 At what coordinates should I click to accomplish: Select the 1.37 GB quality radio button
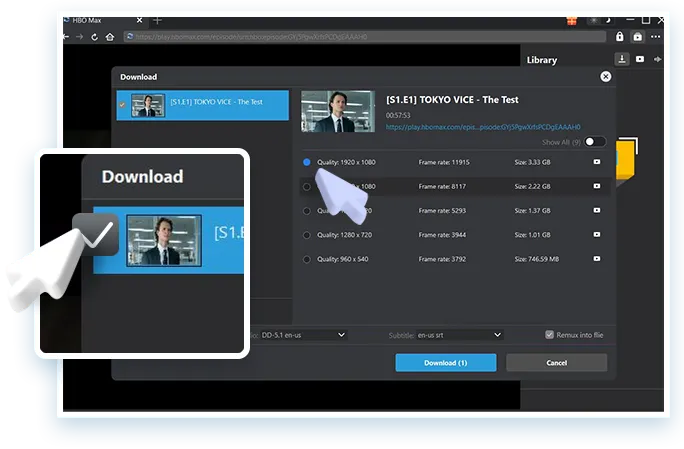(307, 211)
